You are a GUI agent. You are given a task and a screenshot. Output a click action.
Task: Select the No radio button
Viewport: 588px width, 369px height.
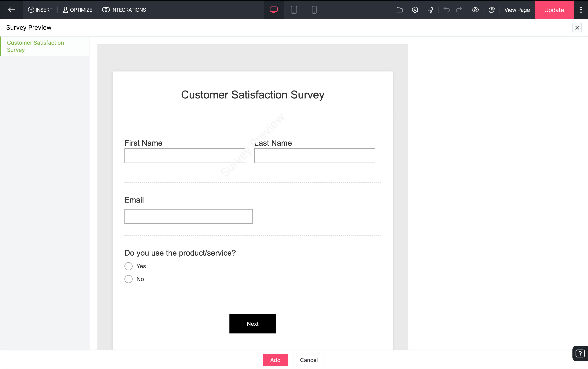(129, 279)
